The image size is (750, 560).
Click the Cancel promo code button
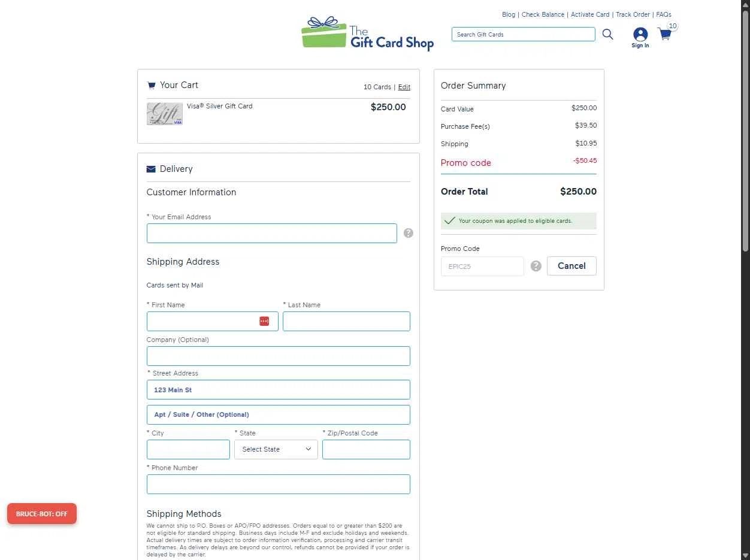(x=571, y=266)
